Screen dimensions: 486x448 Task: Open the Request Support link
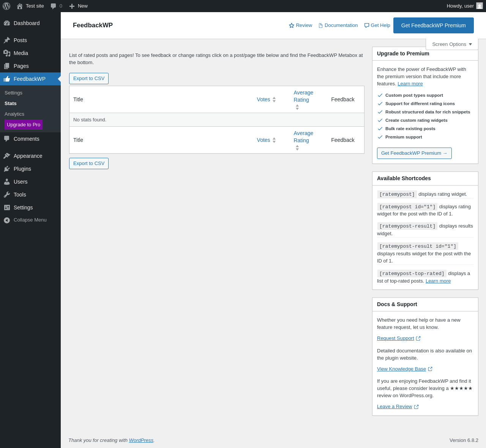point(396,338)
